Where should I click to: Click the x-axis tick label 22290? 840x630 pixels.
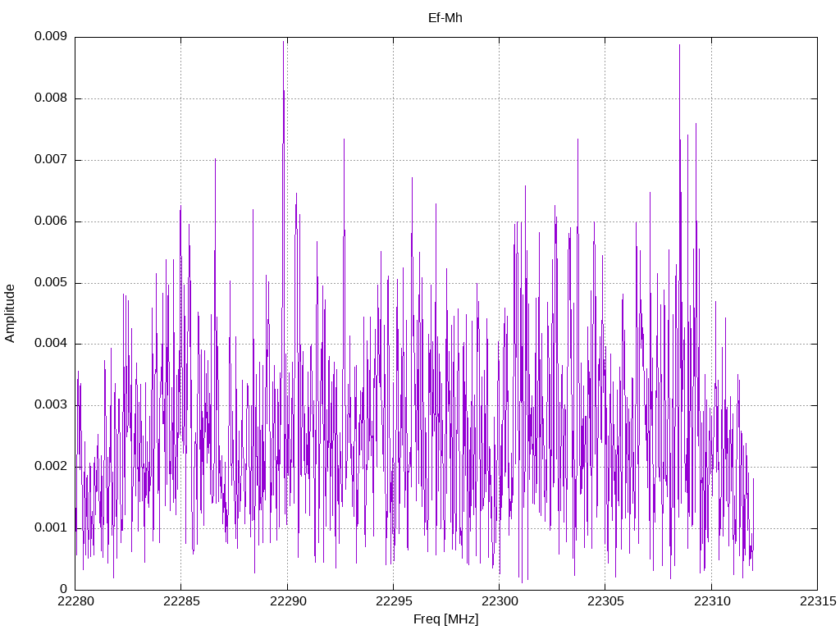(288, 601)
